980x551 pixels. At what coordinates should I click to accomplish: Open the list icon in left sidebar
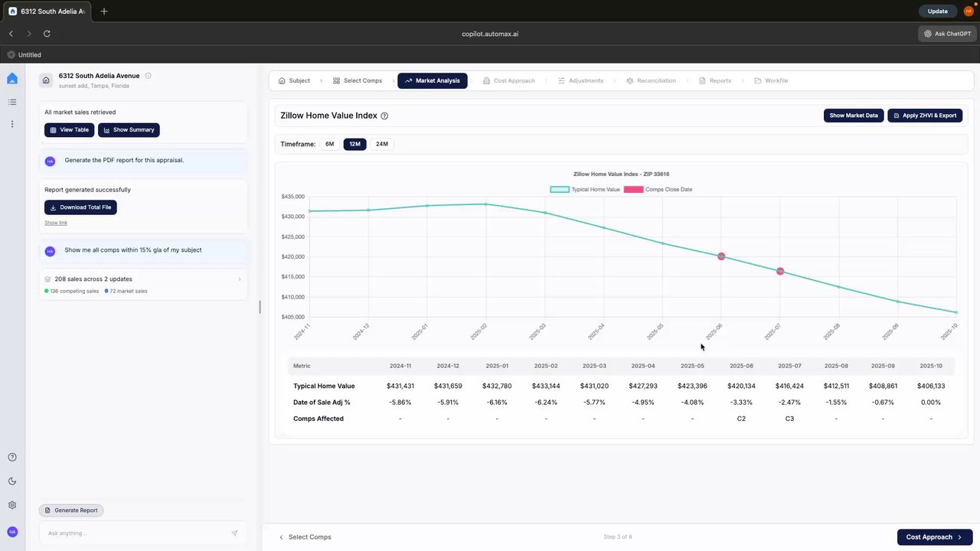pos(12,102)
